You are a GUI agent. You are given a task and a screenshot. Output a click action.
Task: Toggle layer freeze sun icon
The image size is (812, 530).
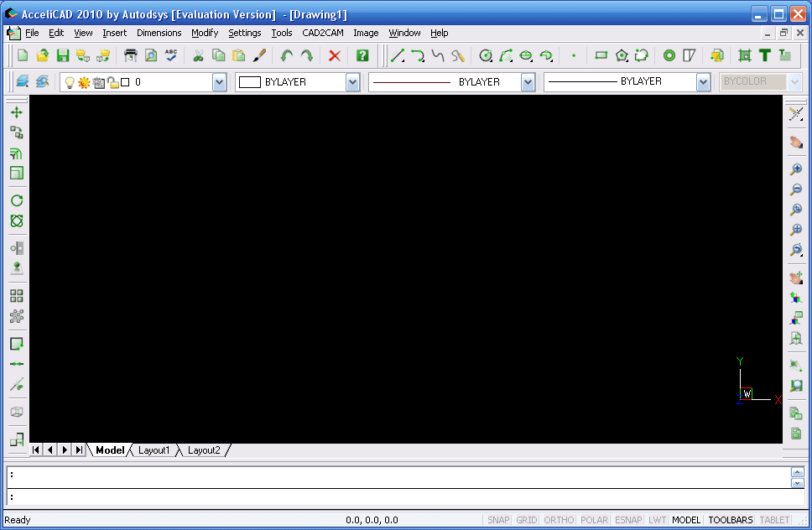[84, 82]
